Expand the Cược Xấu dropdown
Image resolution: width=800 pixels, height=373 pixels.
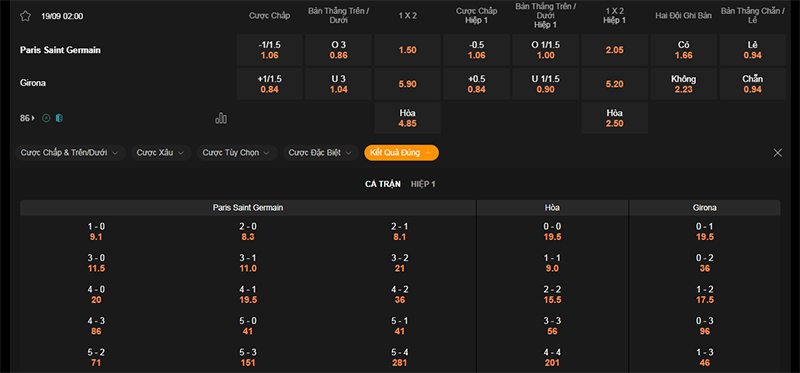point(161,153)
